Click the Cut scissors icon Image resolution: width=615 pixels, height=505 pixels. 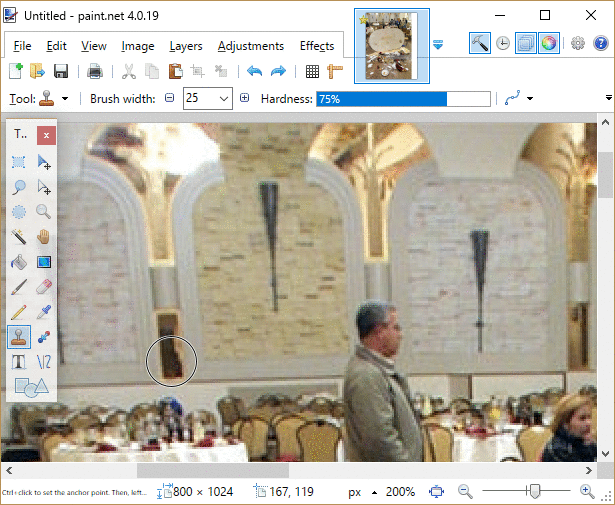pos(129,72)
